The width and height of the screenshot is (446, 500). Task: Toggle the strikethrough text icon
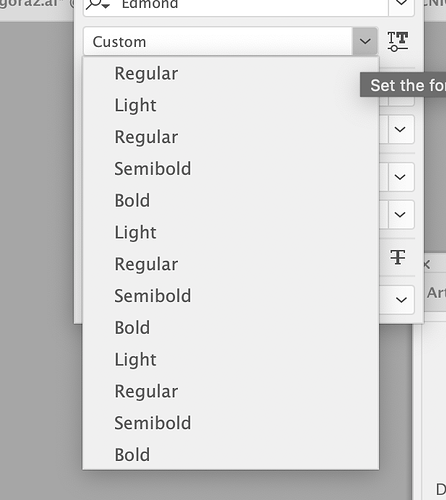pyautogui.click(x=398, y=257)
